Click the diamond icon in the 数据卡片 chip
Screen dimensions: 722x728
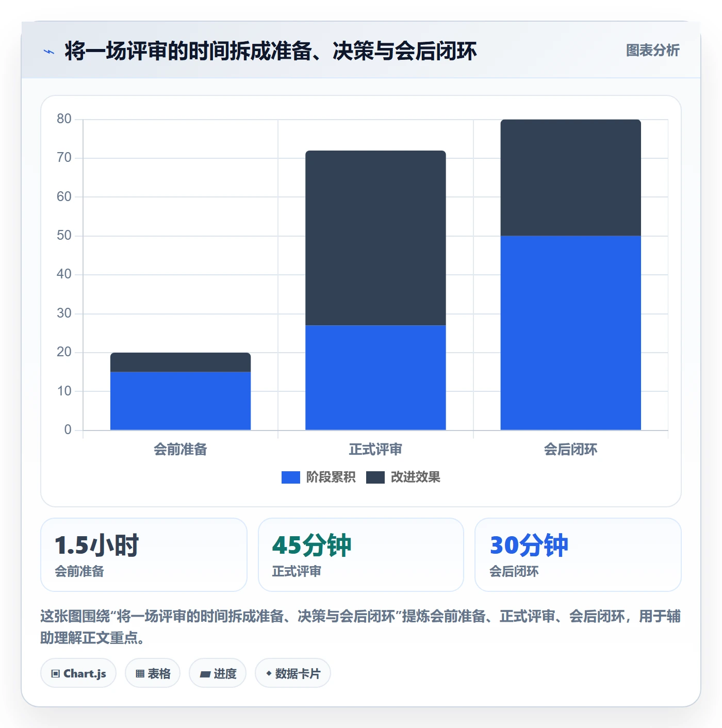pyautogui.click(x=269, y=673)
